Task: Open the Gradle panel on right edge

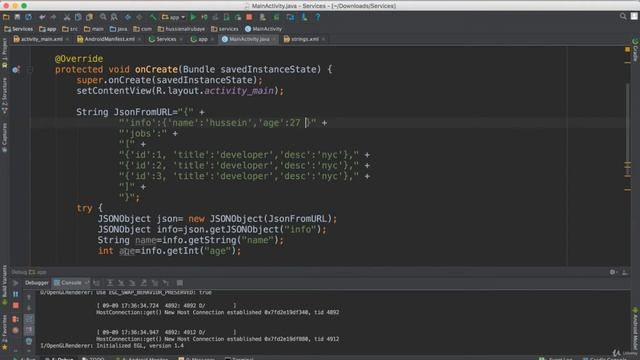Action: pyautogui.click(x=635, y=49)
